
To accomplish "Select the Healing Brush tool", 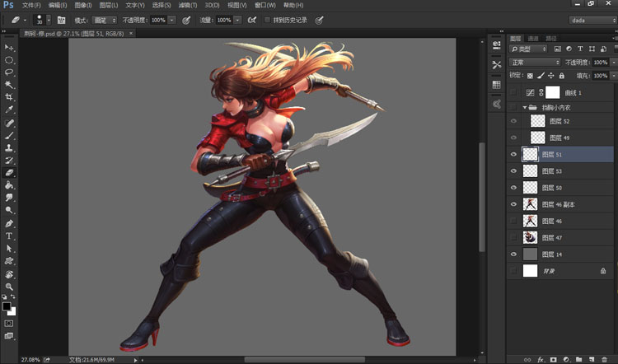I will click(9, 124).
